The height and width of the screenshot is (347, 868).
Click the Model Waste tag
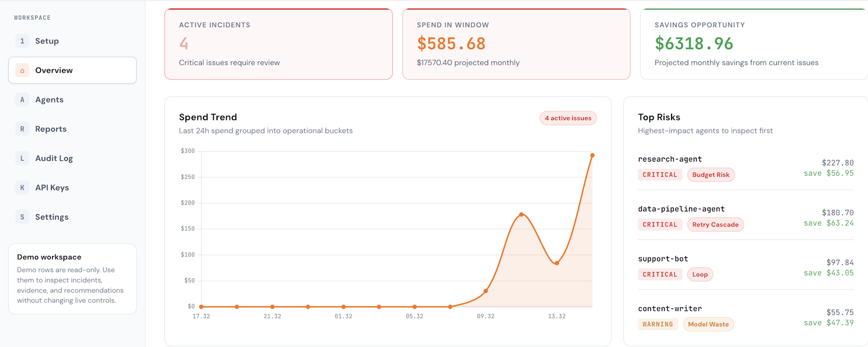[x=708, y=324]
